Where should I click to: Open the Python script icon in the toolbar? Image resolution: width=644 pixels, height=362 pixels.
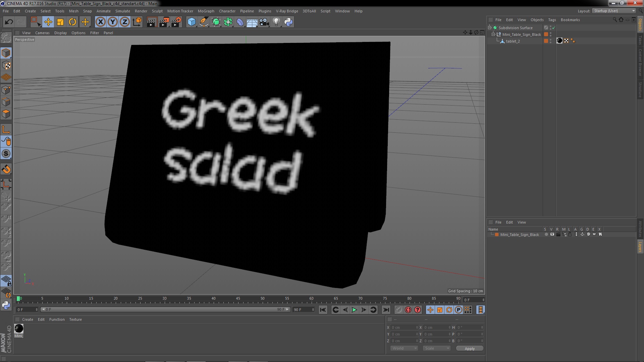(x=288, y=22)
